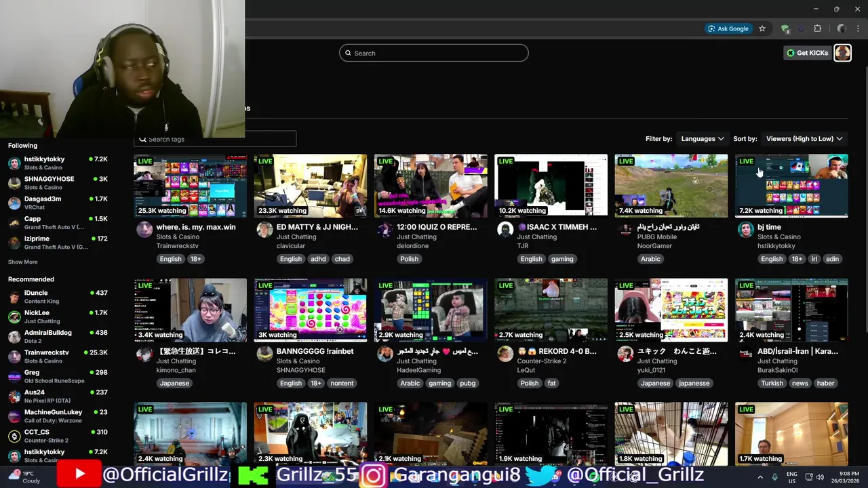The height and width of the screenshot is (488, 868).
Task: Select the irl tag on bj time stream
Action: [814, 259]
